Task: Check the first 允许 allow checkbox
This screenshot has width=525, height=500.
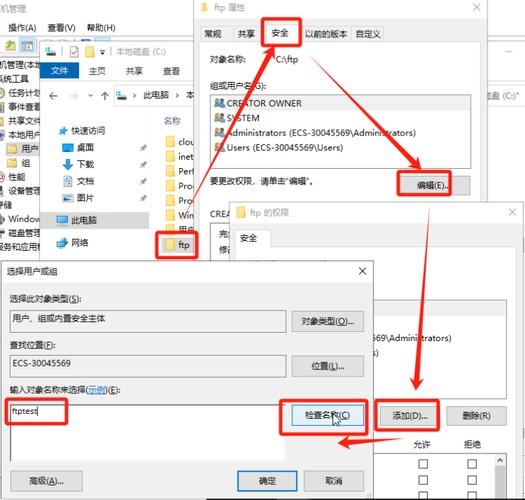Action: point(423,463)
